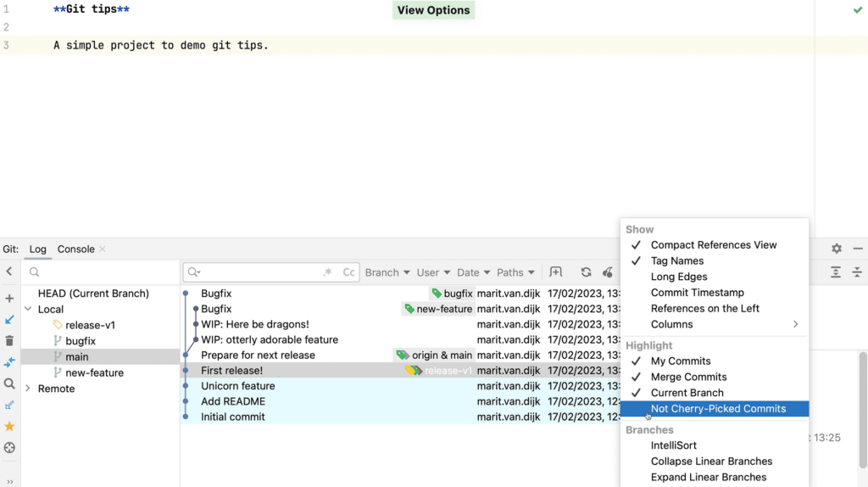Select the release-v1 tag in the tree
The height and width of the screenshot is (487, 868).
pos(90,325)
